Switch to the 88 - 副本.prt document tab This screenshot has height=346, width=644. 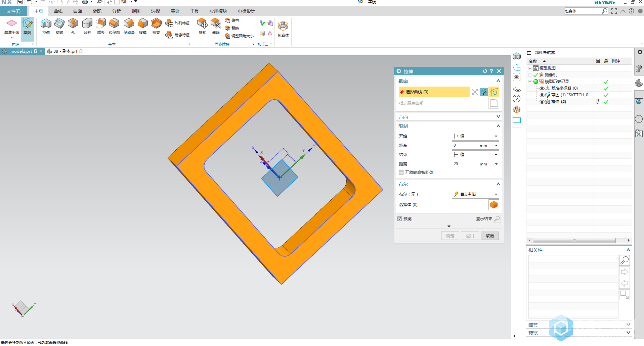(65, 51)
